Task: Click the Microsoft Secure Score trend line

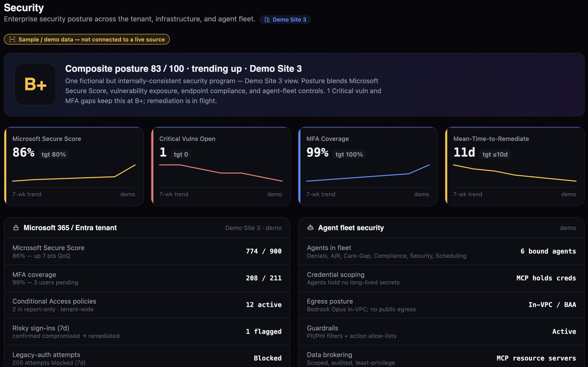Action: pos(74,173)
